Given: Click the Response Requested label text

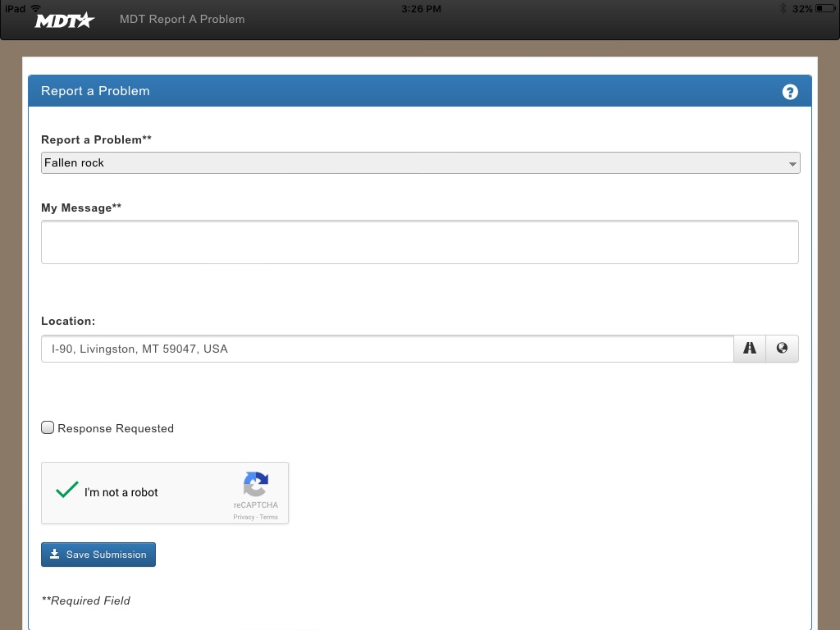Looking at the screenshot, I should (x=116, y=428).
